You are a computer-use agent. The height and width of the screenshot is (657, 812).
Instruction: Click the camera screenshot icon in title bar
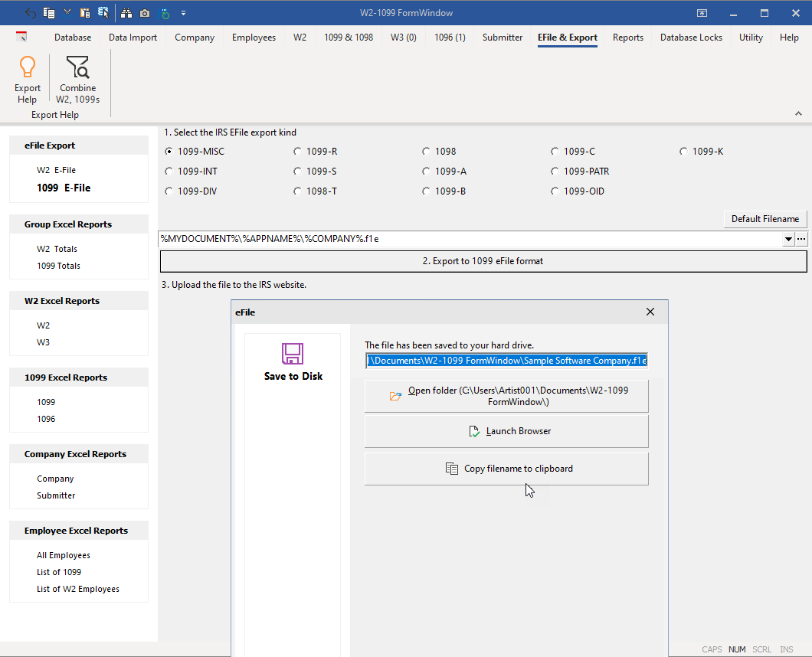click(x=145, y=13)
